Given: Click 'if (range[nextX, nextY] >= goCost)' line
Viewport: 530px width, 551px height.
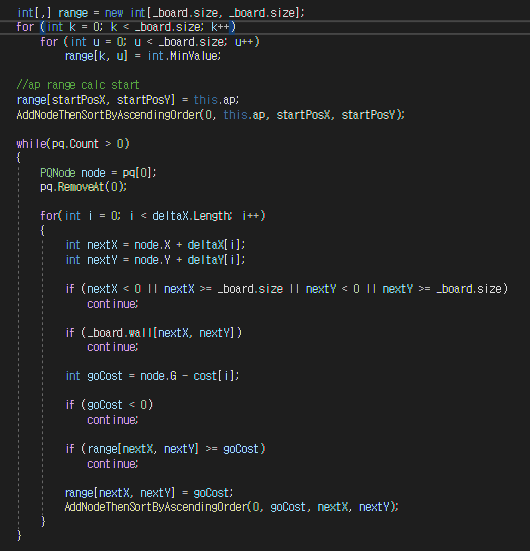Looking at the screenshot, I should (x=166, y=449).
